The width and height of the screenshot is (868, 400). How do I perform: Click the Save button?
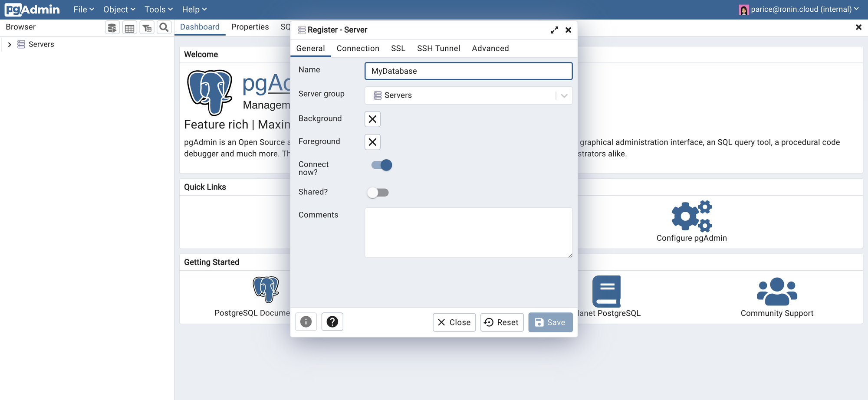(550, 322)
